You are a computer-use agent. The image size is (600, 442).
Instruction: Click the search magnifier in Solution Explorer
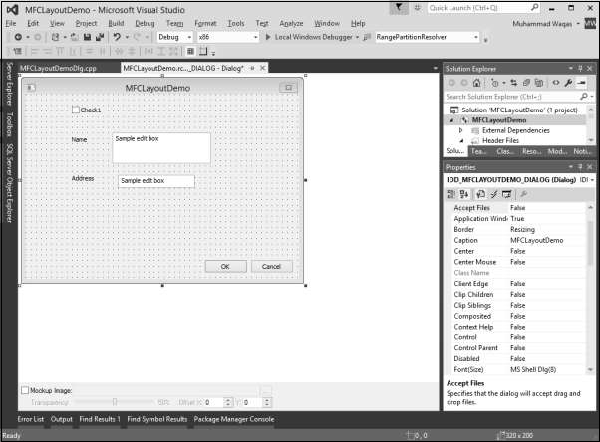coord(586,96)
